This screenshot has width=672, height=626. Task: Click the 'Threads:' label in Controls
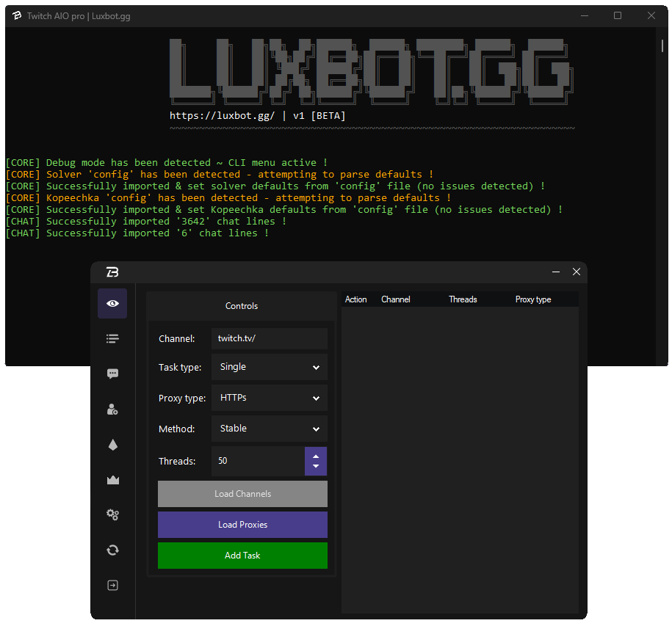[x=177, y=461]
